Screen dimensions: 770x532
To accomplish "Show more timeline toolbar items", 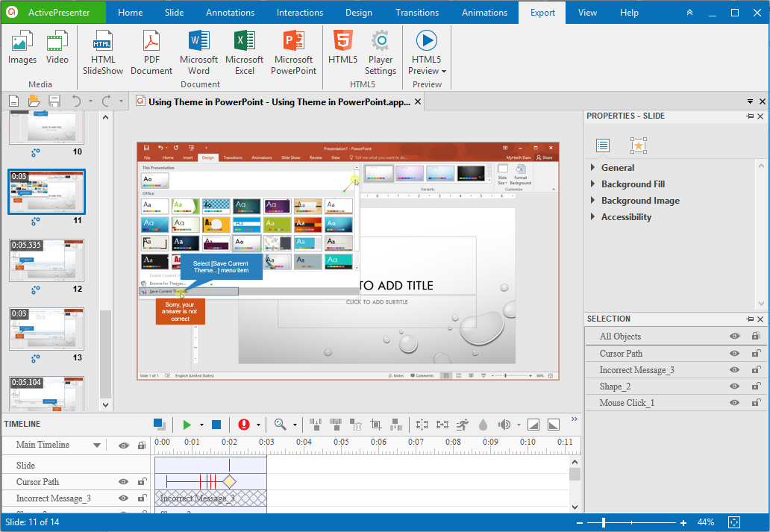I will pyautogui.click(x=574, y=419).
